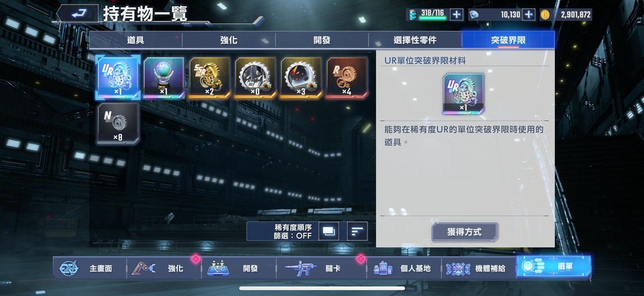
Task: Switch to the 選擇性零件 tab
Action: coord(415,40)
